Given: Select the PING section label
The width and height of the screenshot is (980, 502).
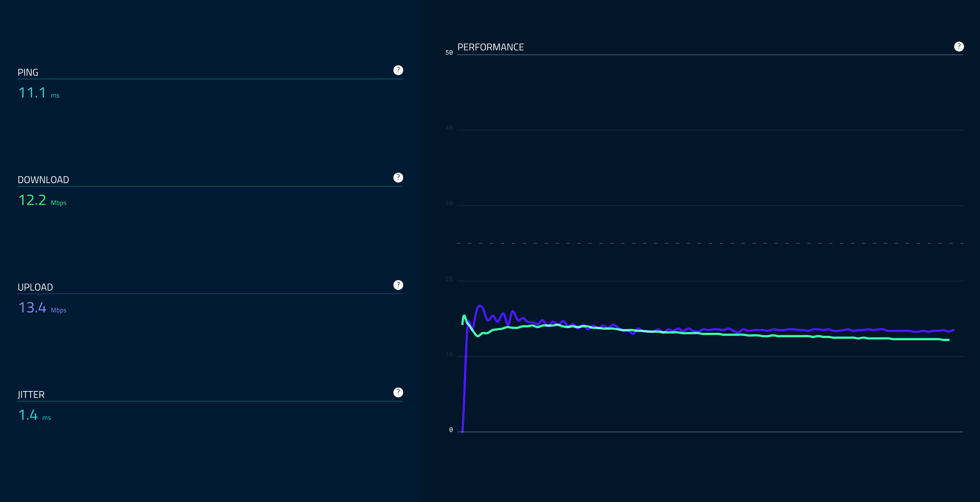Looking at the screenshot, I should tap(28, 73).
